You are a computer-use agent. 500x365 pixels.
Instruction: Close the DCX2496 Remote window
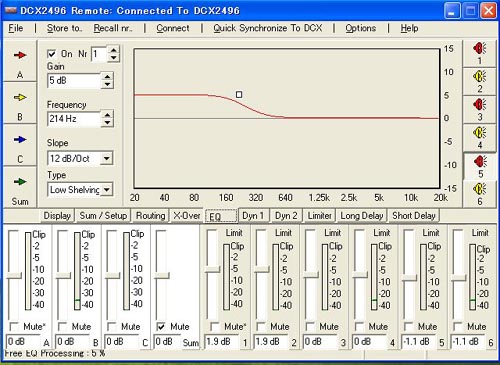(488, 11)
